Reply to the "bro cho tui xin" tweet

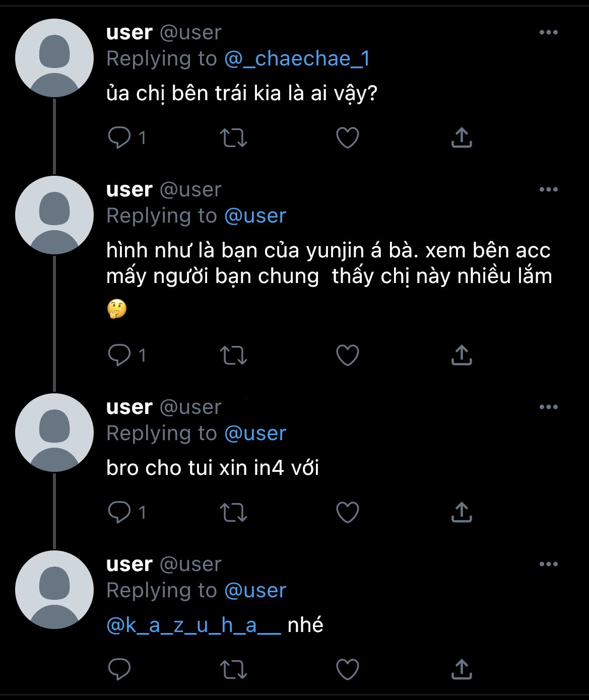coord(119,512)
